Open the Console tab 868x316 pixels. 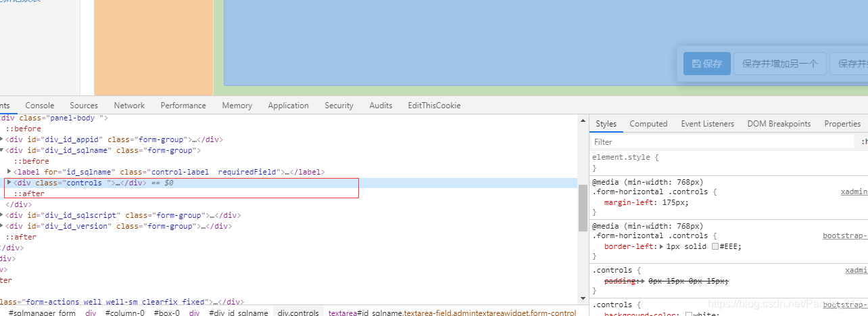(40, 106)
